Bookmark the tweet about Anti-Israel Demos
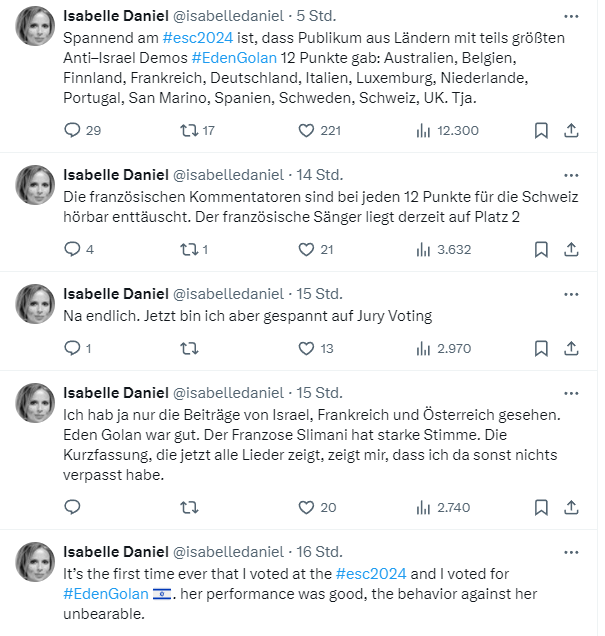 tap(541, 131)
